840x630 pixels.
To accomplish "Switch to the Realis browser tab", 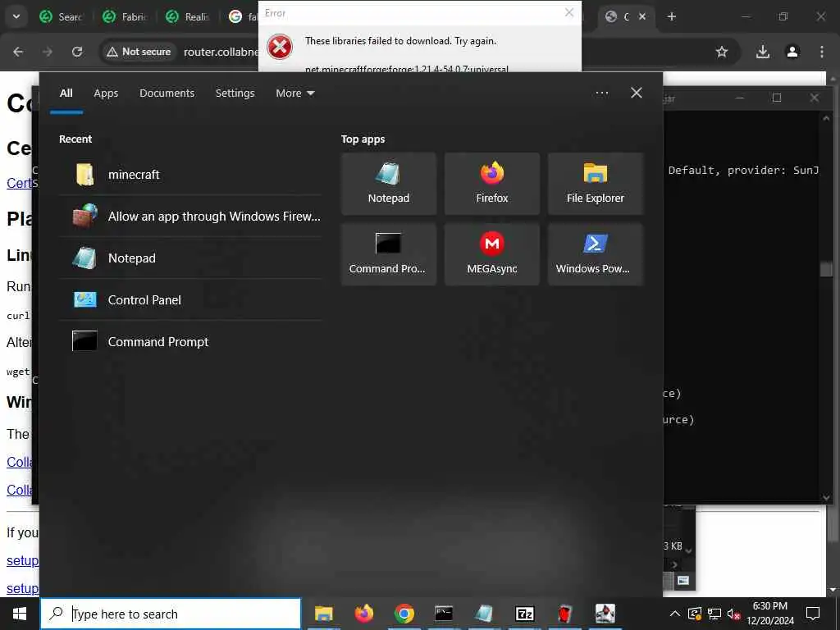I will tap(188, 17).
